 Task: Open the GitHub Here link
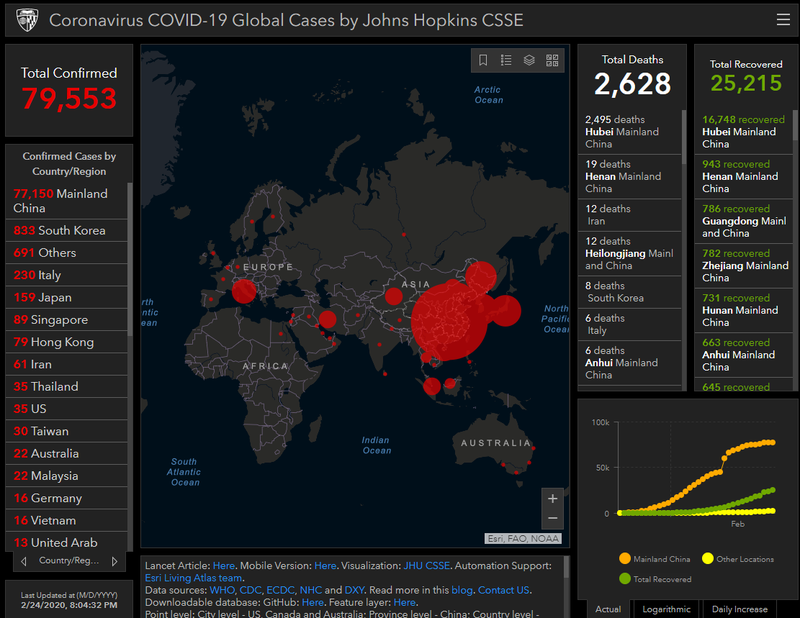(313, 602)
